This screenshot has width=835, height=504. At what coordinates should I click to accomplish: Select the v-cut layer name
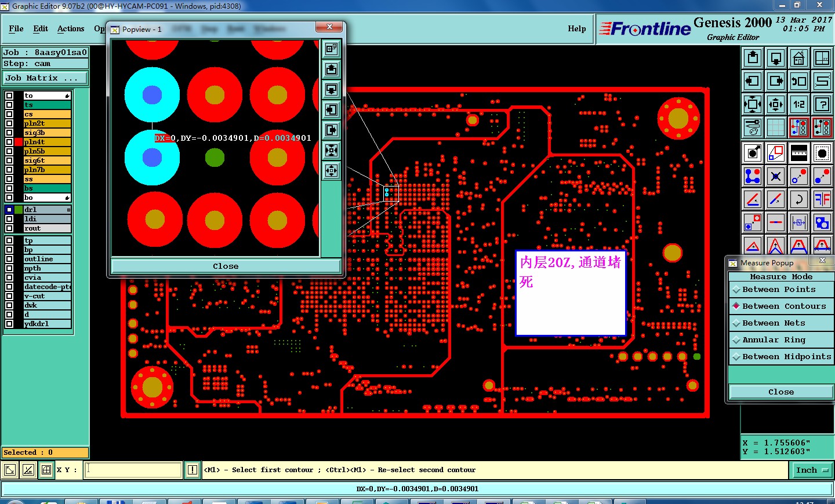tap(48, 296)
